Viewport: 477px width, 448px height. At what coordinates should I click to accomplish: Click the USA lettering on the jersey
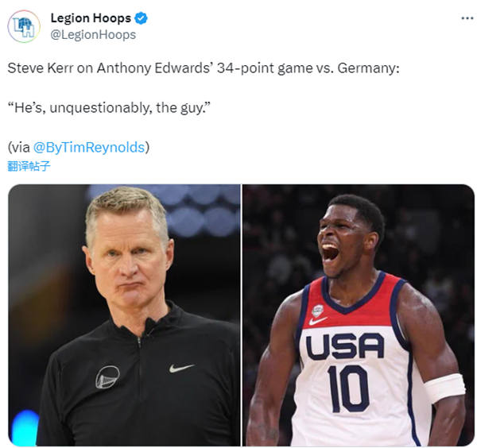pos(345,346)
